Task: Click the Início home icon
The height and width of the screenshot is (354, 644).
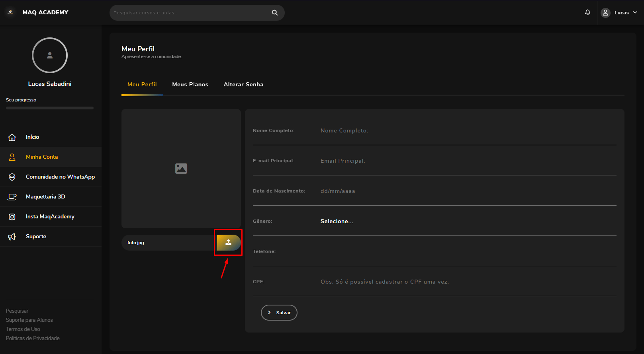Action: 12,137
